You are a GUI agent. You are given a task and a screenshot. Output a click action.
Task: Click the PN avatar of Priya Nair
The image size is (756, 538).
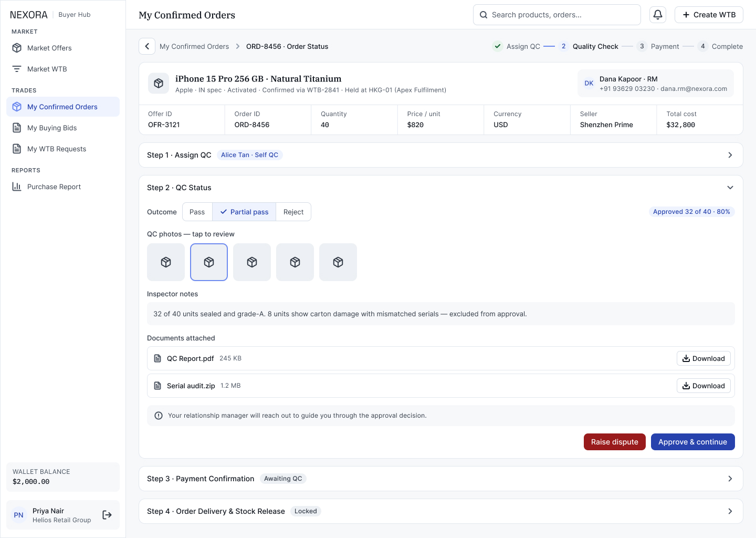[x=19, y=515]
